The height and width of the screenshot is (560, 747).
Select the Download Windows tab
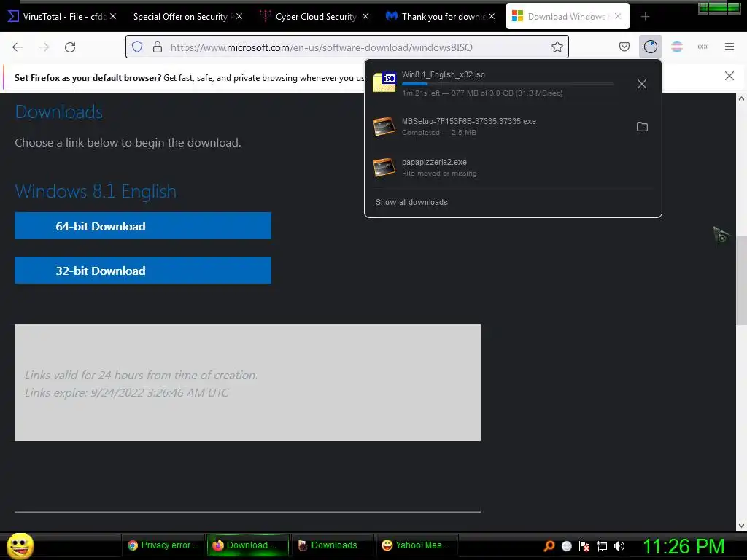tap(568, 17)
